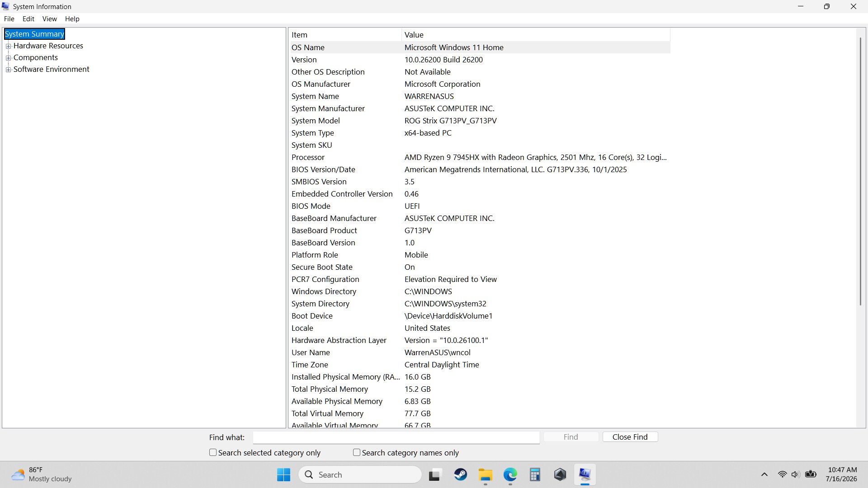The height and width of the screenshot is (488, 868).
Task: Enable Search selected category only
Action: (x=213, y=452)
